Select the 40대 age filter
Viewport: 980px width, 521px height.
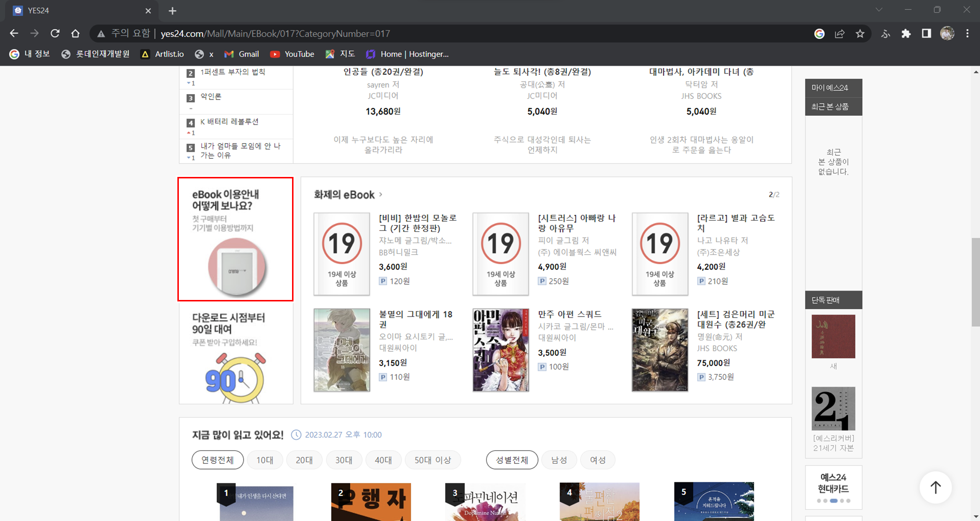(383, 460)
